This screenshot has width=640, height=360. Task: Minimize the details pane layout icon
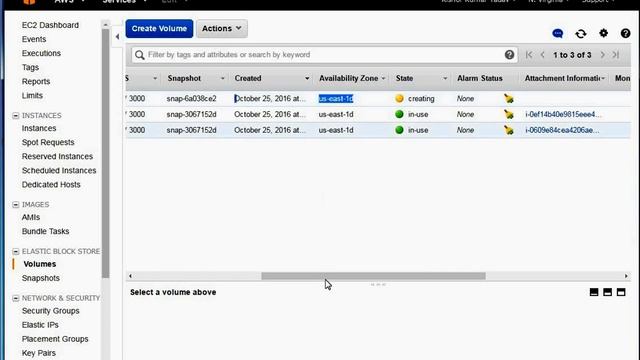[x=594, y=292]
